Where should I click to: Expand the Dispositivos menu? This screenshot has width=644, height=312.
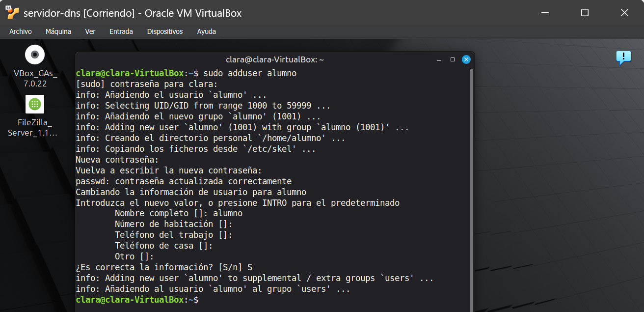[x=165, y=31]
